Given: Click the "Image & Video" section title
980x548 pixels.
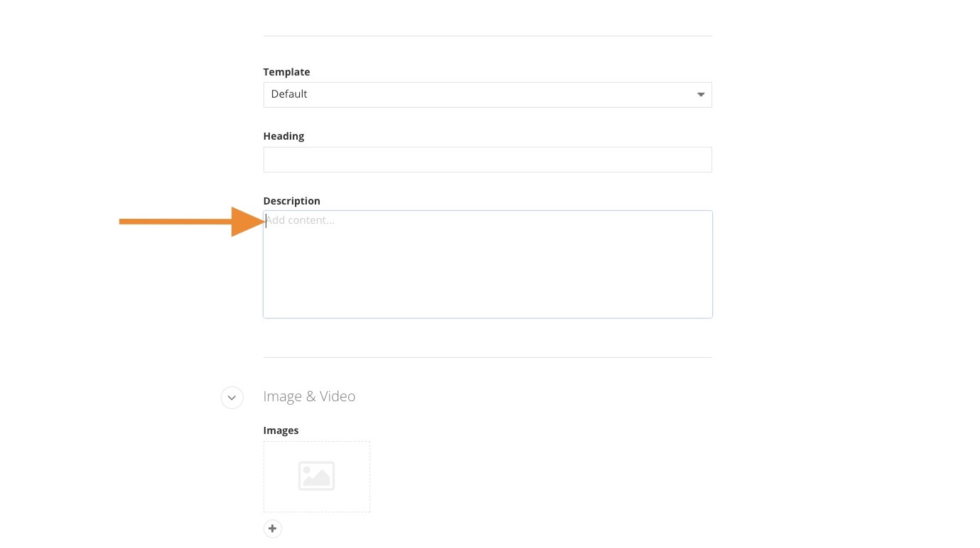Looking at the screenshot, I should tap(309, 396).
